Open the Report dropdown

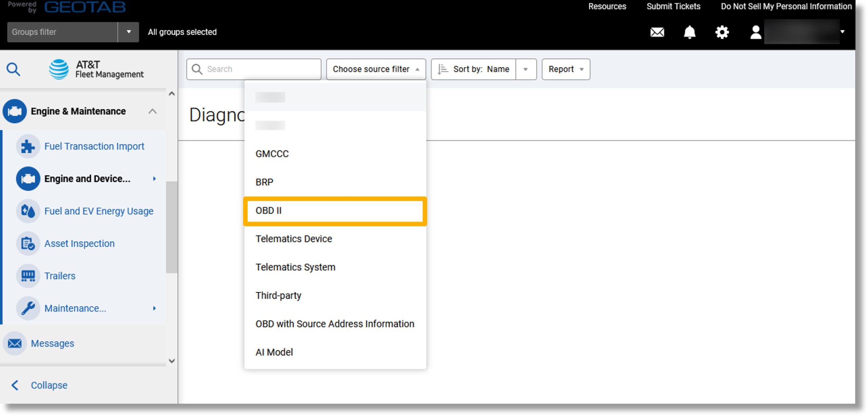[566, 69]
